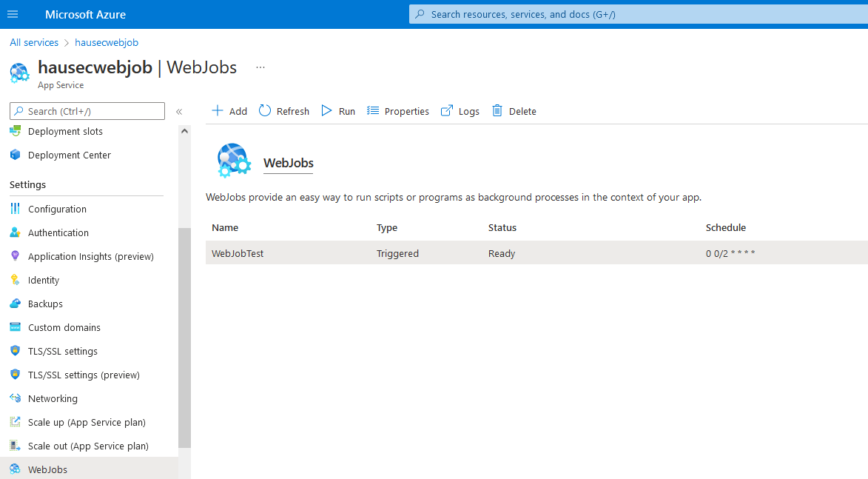
Task: Click the Custom domains www icon
Action: pos(16,327)
